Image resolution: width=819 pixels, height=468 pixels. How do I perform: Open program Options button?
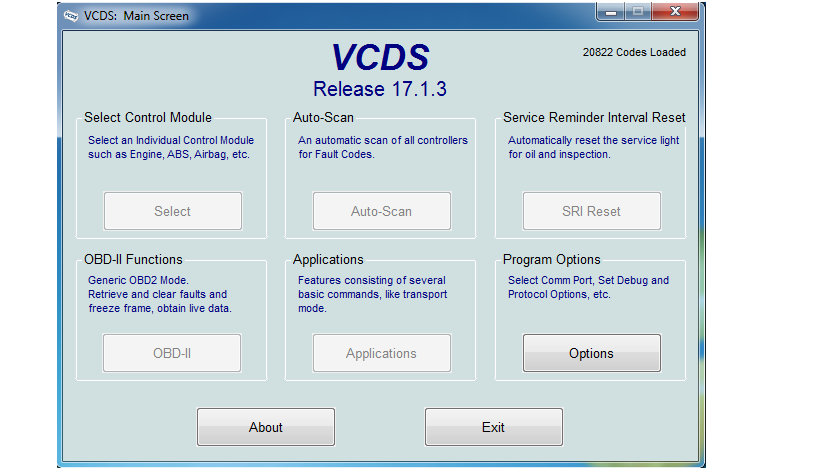[x=592, y=353]
